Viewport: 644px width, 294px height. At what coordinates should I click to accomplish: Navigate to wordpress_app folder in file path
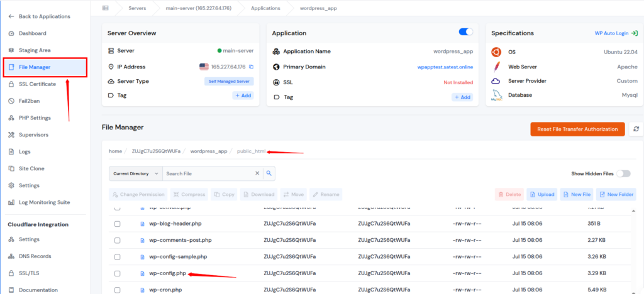(x=209, y=151)
